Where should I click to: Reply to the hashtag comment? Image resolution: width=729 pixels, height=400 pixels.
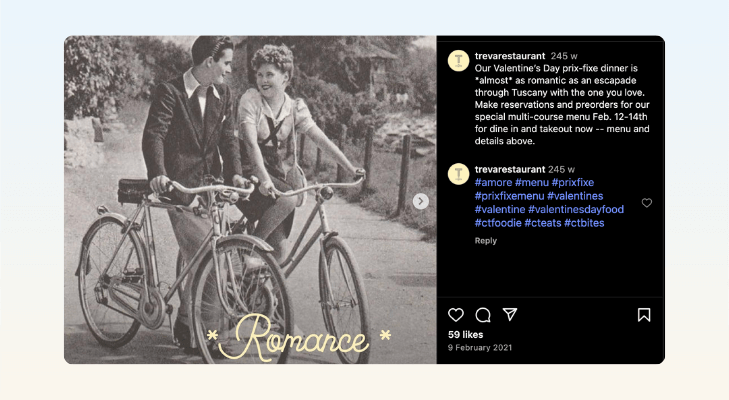point(485,240)
